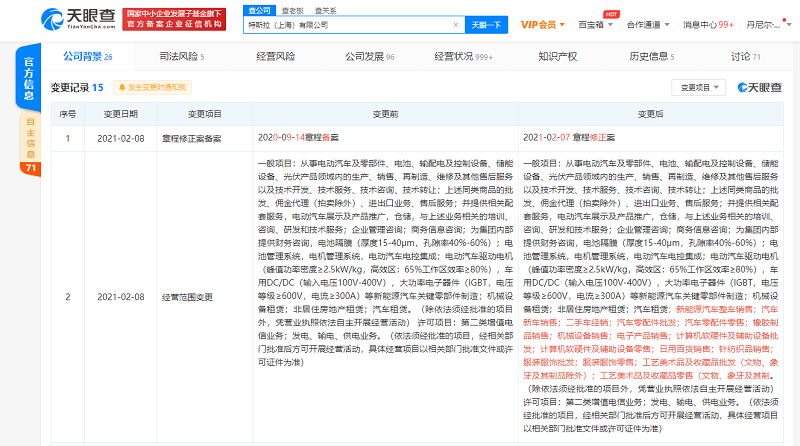Screen dimensions: 800x446
Task: Switch to the 知识产权 tab
Action: click(x=558, y=57)
